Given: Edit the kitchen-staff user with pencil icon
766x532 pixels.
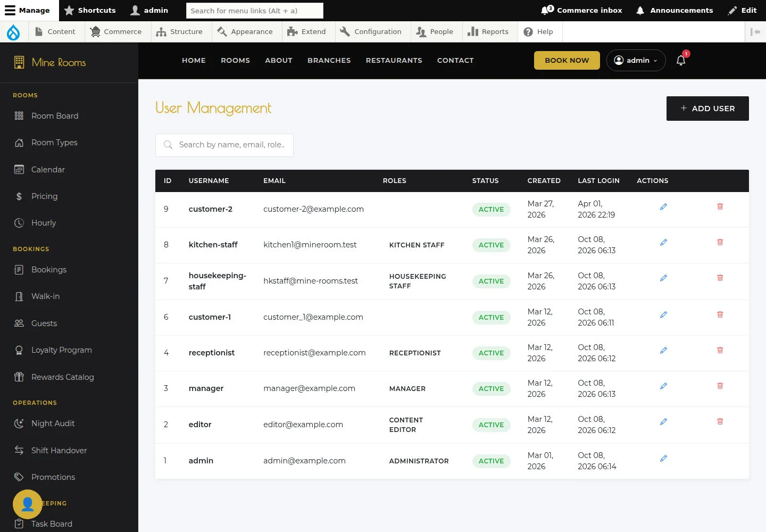Looking at the screenshot, I should (663, 242).
